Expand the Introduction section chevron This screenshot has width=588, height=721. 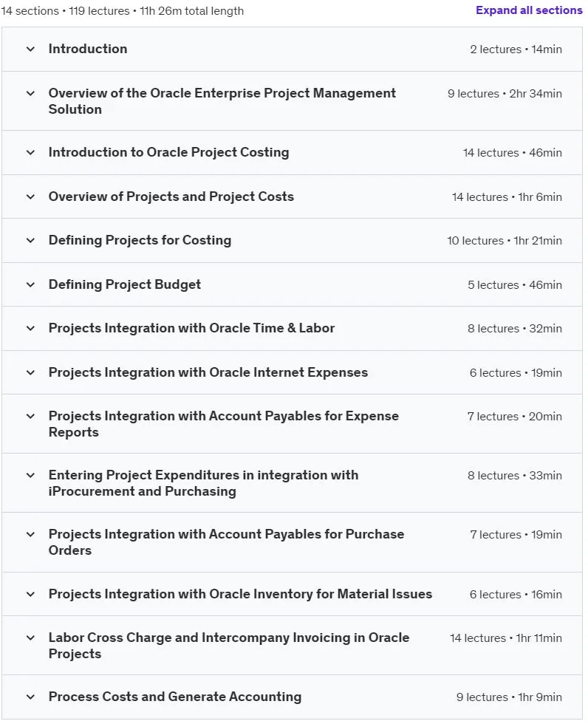[x=30, y=49]
